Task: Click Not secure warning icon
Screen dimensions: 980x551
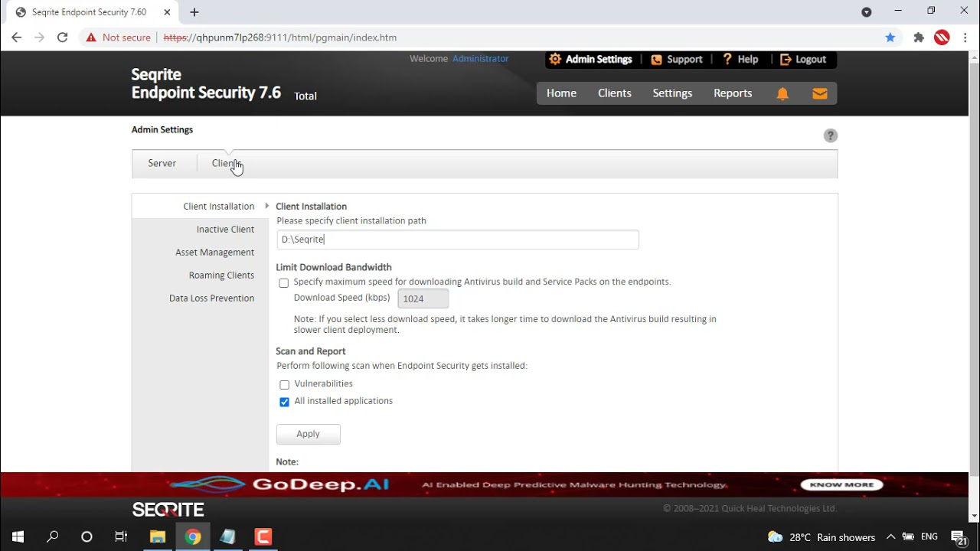Action: pyautogui.click(x=91, y=37)
